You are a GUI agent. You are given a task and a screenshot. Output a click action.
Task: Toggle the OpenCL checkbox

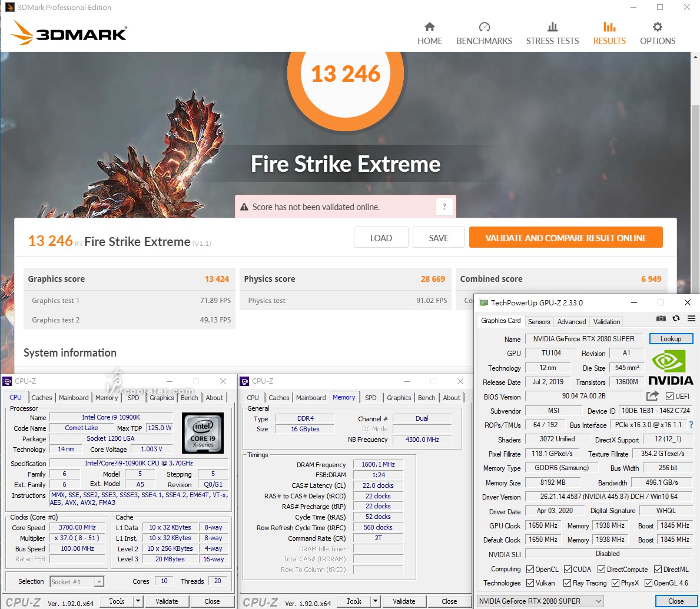pos(530,570)
